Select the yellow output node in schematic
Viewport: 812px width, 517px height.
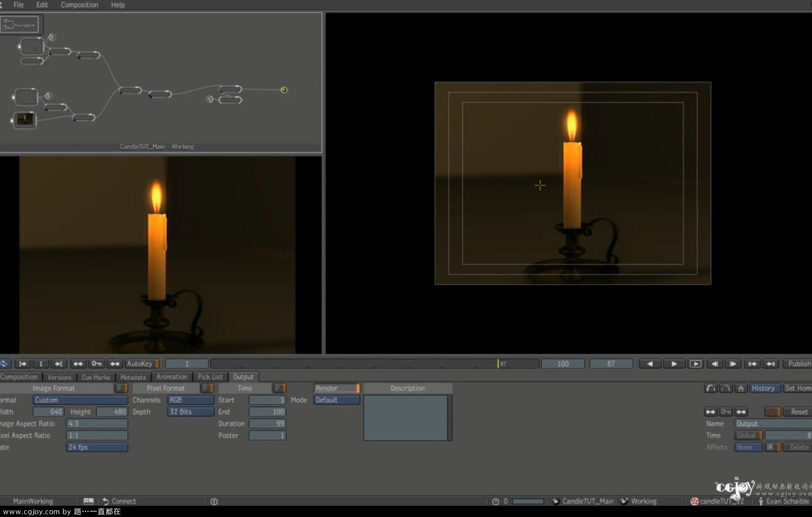pyautogui.click(x=284, y=89)
